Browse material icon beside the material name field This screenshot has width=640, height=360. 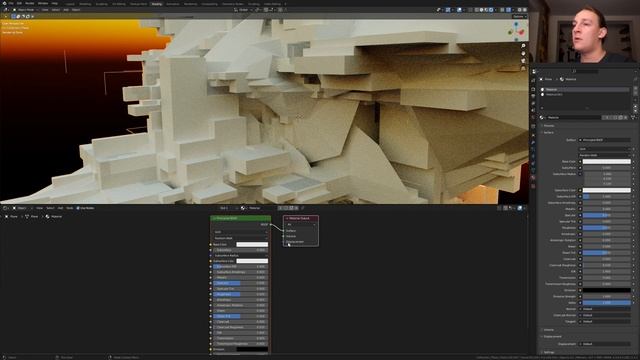(x=542, y=118)
